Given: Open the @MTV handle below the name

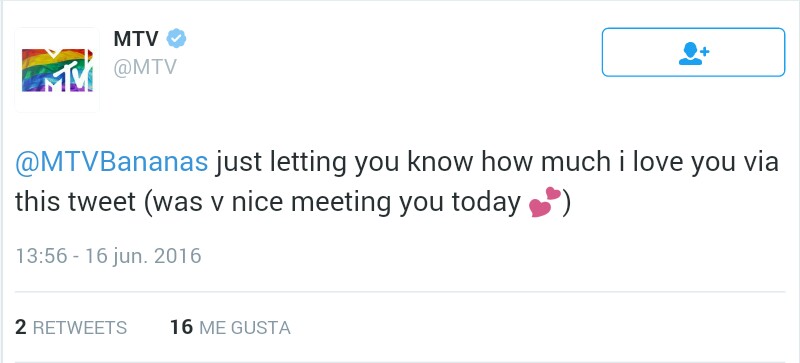Looking at the screenshot, I should [145, 67].
